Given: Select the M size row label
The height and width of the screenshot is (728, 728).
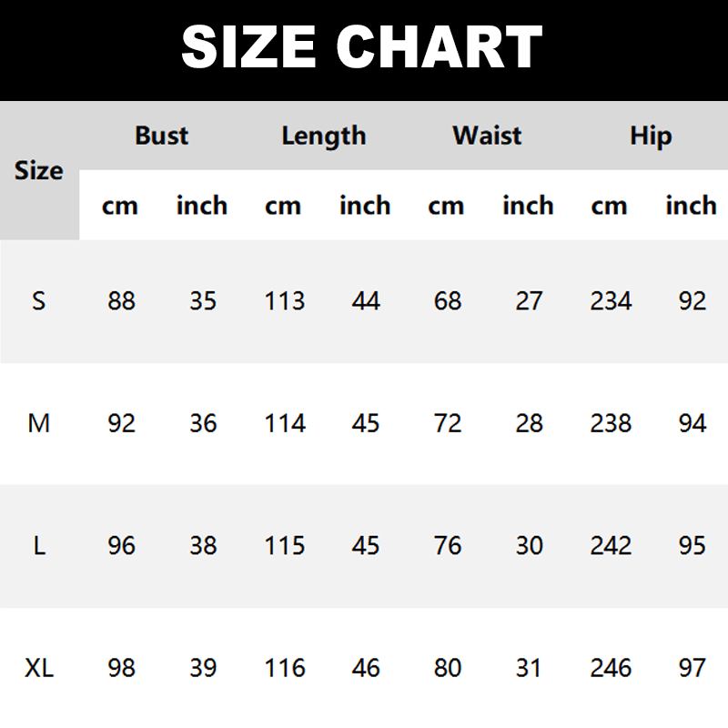Looking at the screenshot, I should 38,423.
